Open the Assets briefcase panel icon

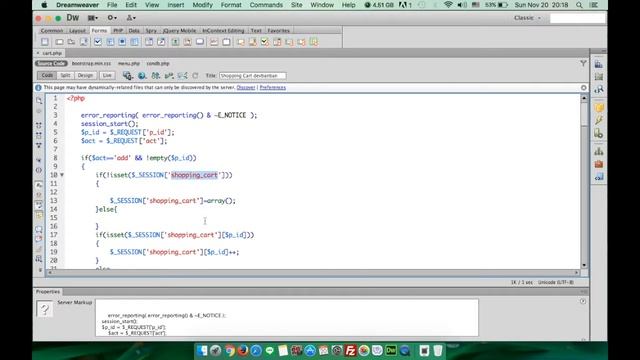[x=599, y=164]
